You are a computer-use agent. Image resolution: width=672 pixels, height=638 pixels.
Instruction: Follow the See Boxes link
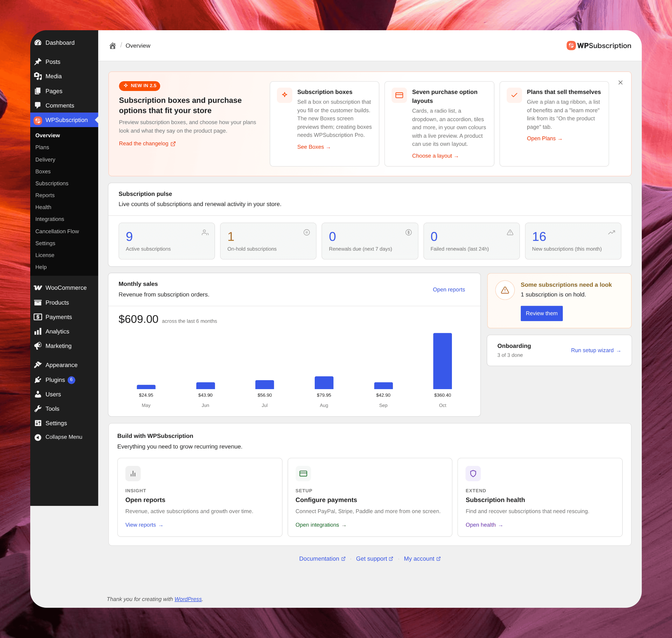(314, 147)
